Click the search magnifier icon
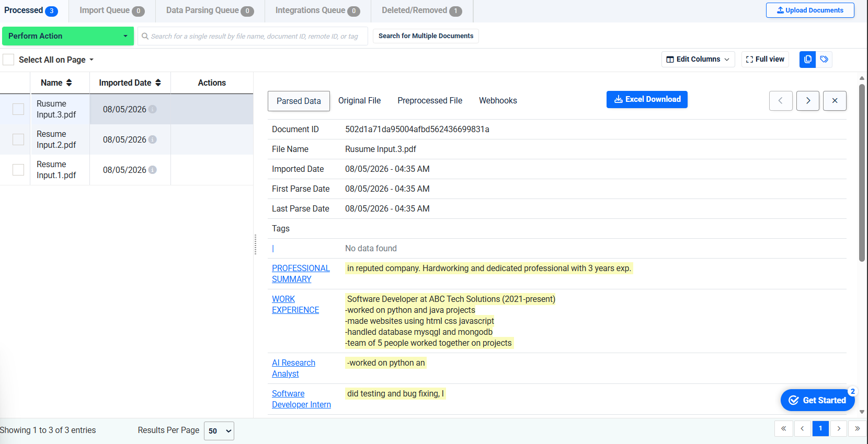 pyautogui.click(x=145, y=36)
